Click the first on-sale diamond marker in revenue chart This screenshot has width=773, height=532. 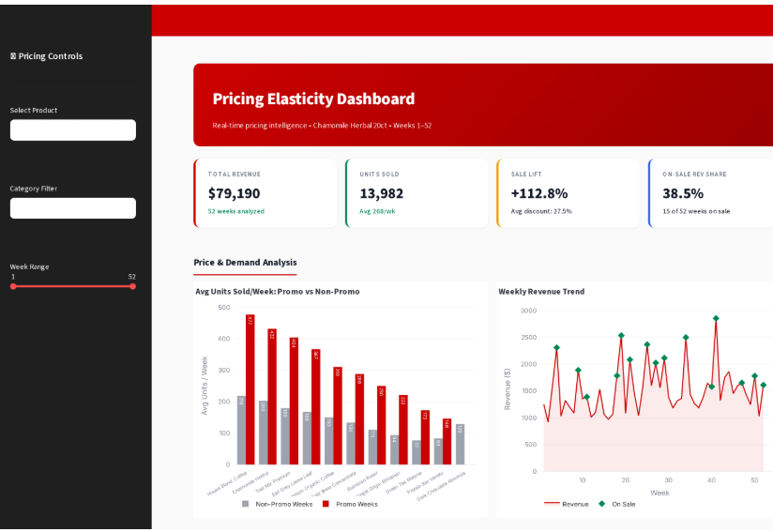556,347
